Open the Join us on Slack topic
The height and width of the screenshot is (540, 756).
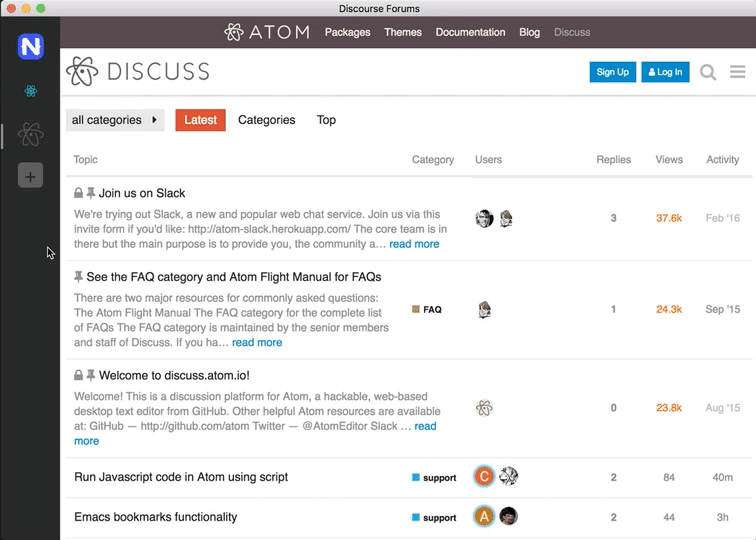(x=142, y=193)
